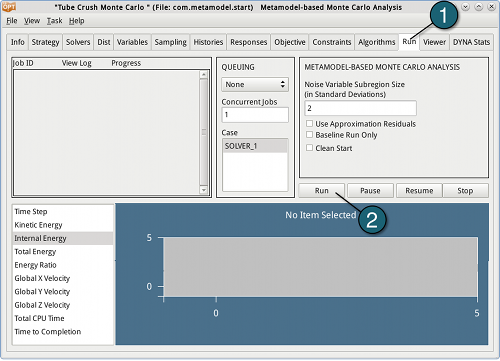Viewport: 500px width, 361px height.
Task: Click the window roll-down title bar button
Action: click(466, 7)
